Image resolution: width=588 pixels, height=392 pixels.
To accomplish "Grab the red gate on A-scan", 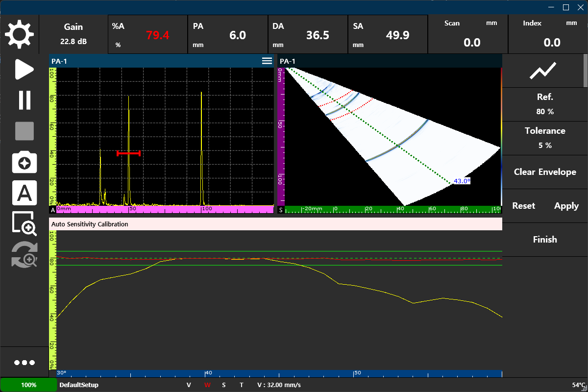I will 129,153.
